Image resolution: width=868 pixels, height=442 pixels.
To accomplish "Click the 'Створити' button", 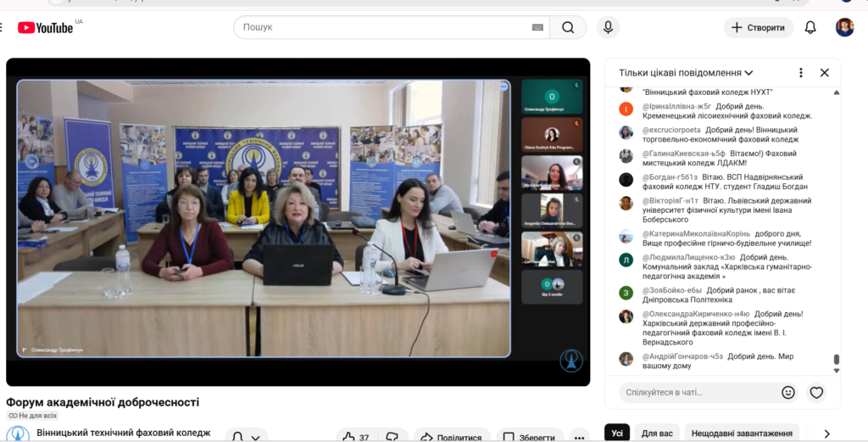I will (758, 27).
